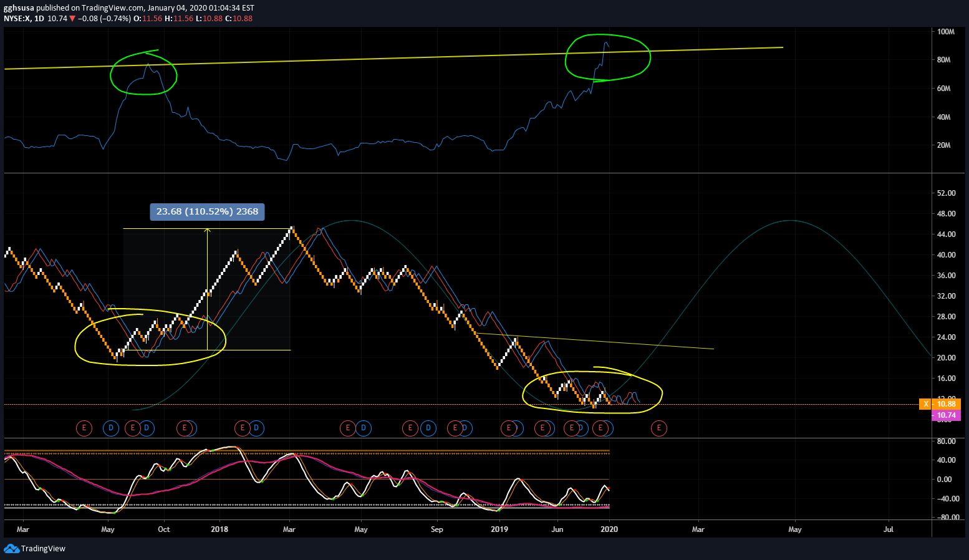Viewport: 969px width, 560px height.
Task: Click the leftmost blue D dividend marker
Action: [x=111, y=428]
